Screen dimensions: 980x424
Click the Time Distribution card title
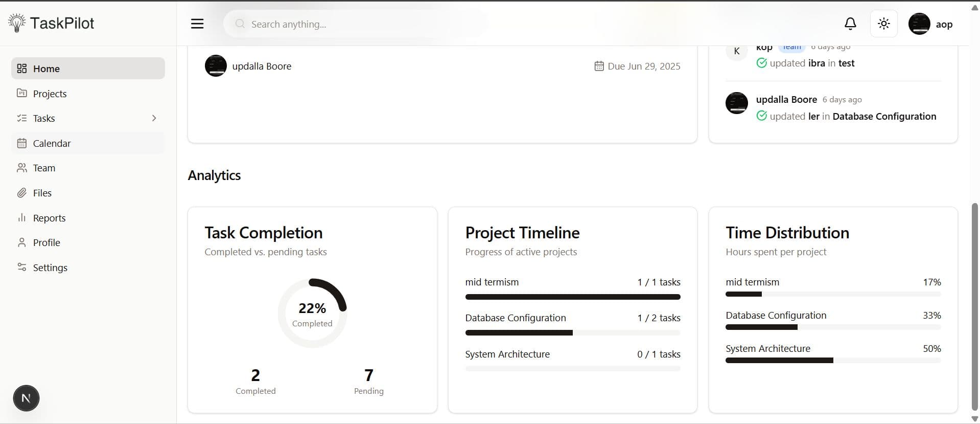(x=787, y=233)
